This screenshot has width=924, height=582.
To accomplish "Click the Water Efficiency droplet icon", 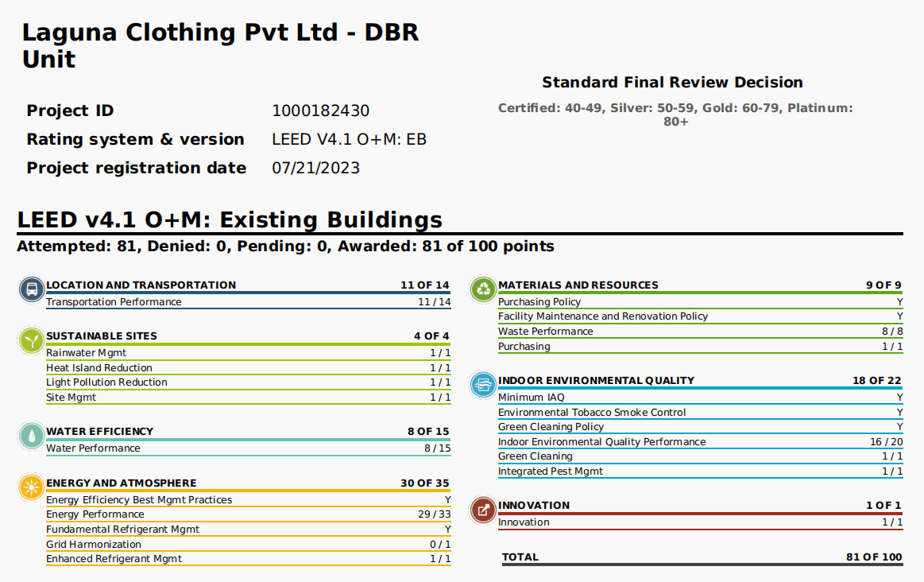I will tap(32, 436).
